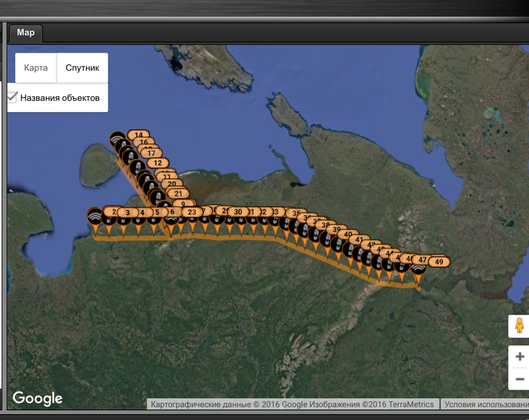Select the Карта map type
The height and width of the screenshot is (420, 529).
[36, 68]
